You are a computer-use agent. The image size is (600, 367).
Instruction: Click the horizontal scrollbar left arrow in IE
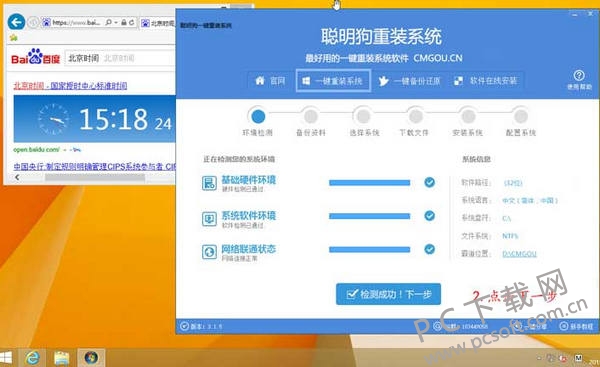click(x=17, y=177)
